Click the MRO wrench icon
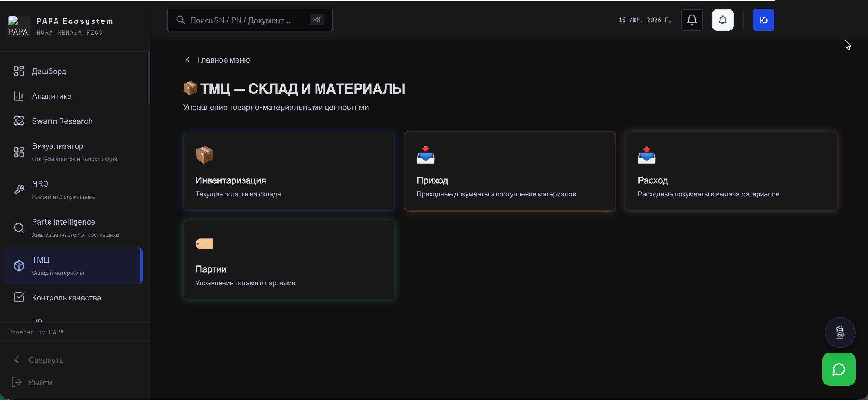Viewport: 868px width, 400px height. [19, 190]
